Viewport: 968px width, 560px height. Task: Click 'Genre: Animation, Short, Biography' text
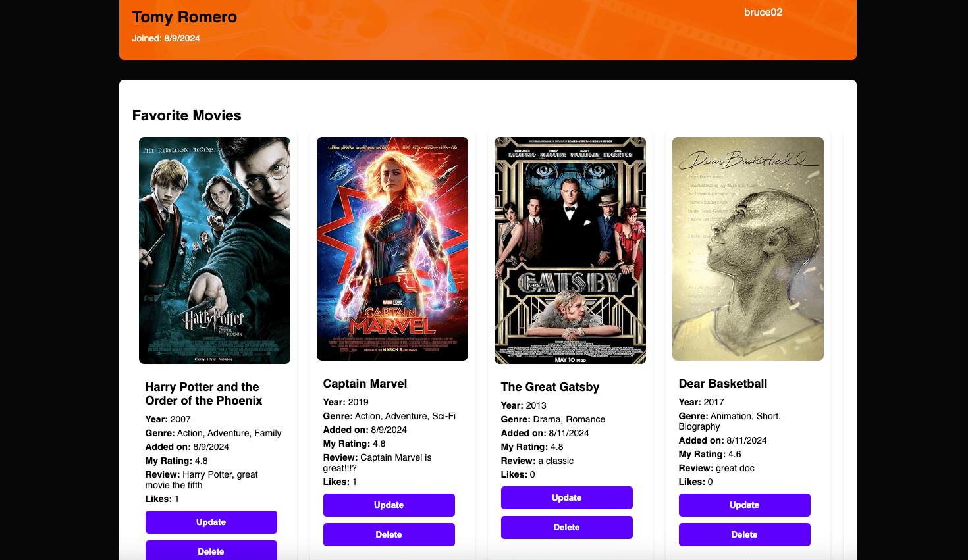730,421
